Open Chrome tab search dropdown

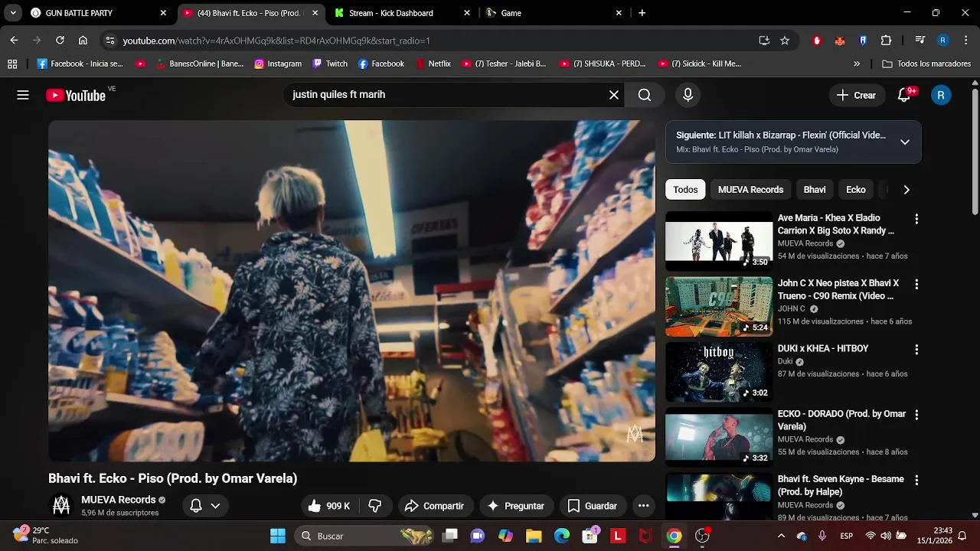coord(13,13)
